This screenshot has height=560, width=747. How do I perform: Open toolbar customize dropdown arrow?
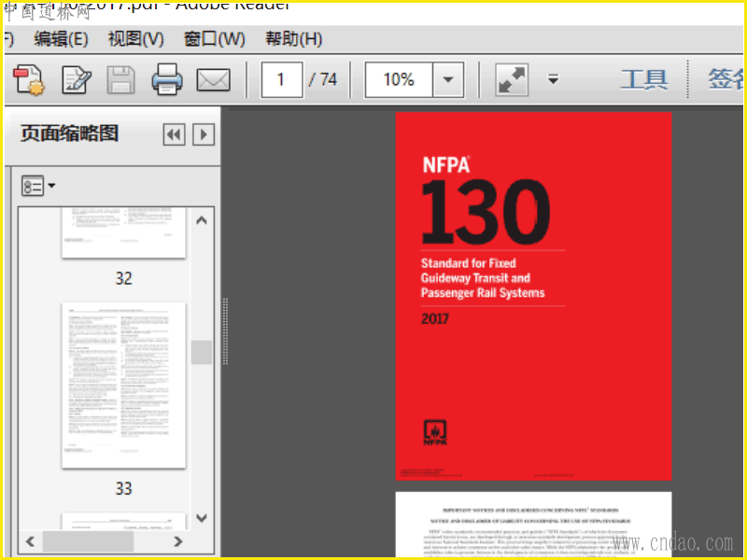[x=553, y=79]
